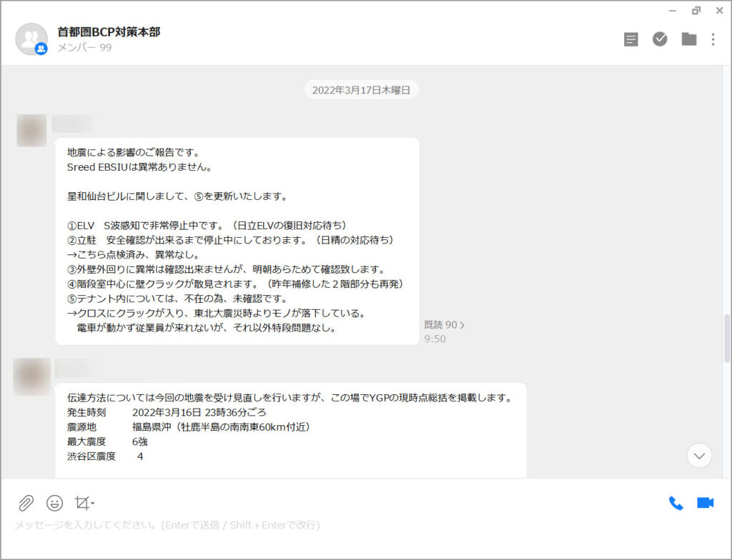This screenshot has width=732, height=560.
Task: View readers via 既読 90 link
Action: point(444,325)
